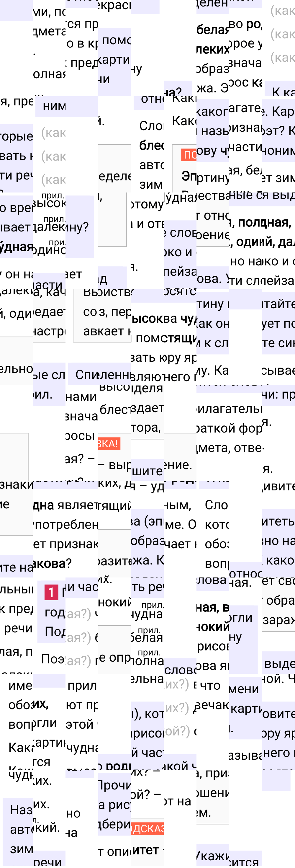Click the orange "ДСКАЗ" label
The width and height of the screenshot is (295, 868).
pyautogui.click(x=147, y=828)
